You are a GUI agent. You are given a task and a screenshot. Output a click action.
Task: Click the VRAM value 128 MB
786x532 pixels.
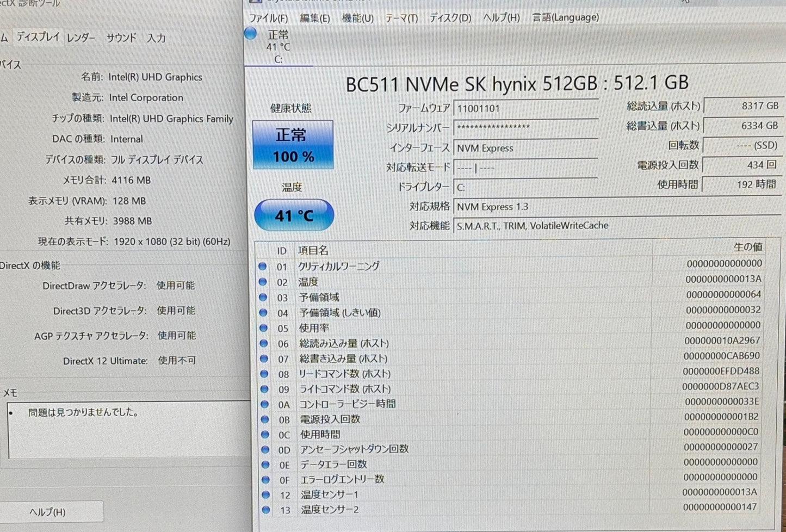click(129, 201)
